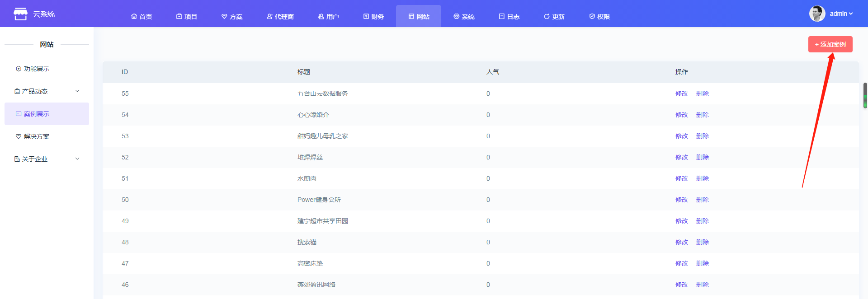Open the admin account dropdown
The width and height of the screenshot is (868, 299).
[841, 14]
